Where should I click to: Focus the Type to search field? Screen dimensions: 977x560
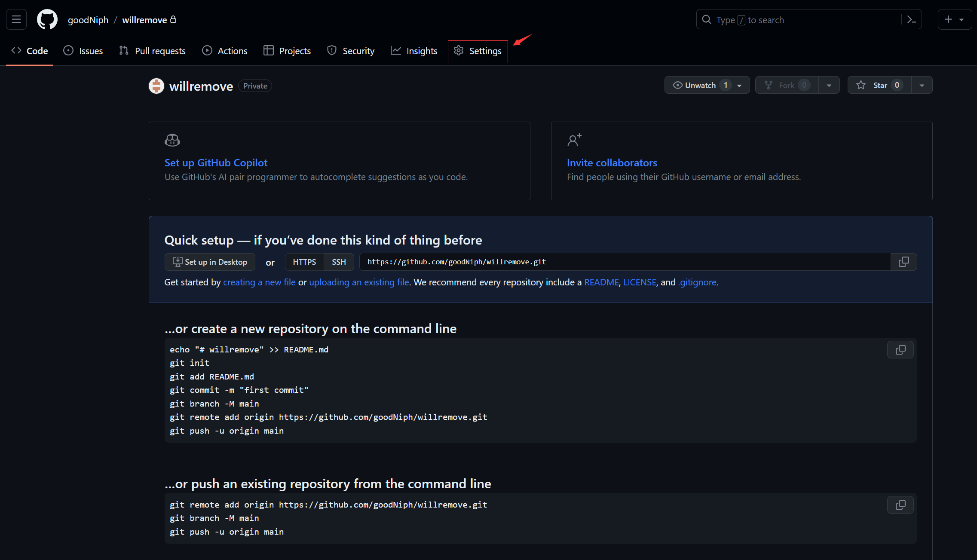coord(809,20)
